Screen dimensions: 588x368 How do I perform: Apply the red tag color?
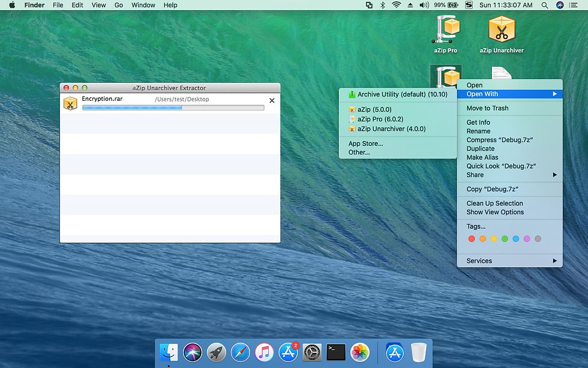pyautogui.click(x=472, y=238)
